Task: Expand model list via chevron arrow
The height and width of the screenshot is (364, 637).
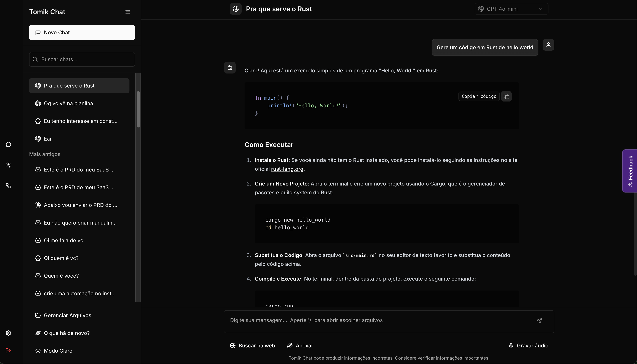Action: pyautogui.click(x=541, y=9)
